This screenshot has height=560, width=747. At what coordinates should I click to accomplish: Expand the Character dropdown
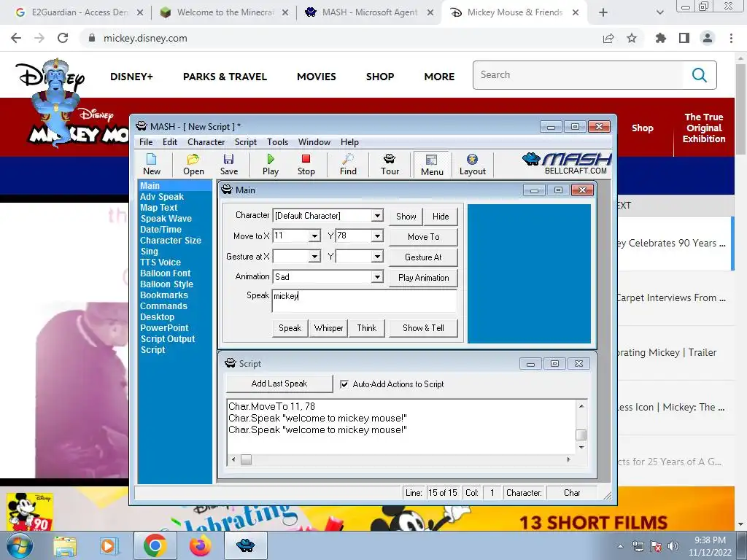(x=377, y=216)
